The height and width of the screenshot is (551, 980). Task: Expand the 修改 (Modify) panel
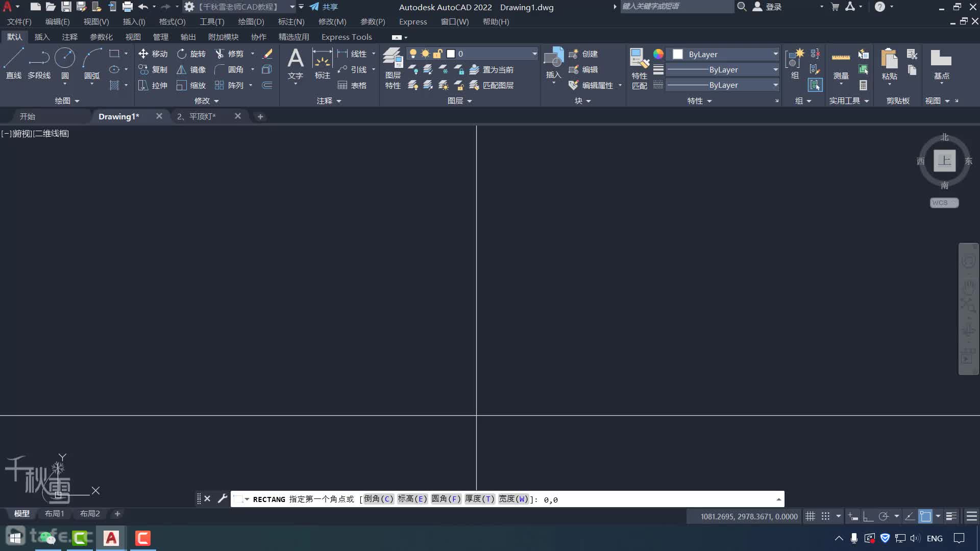207,101
